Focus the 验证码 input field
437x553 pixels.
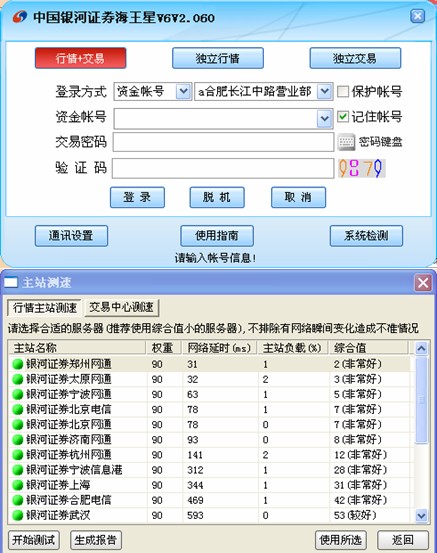(223, 168)
